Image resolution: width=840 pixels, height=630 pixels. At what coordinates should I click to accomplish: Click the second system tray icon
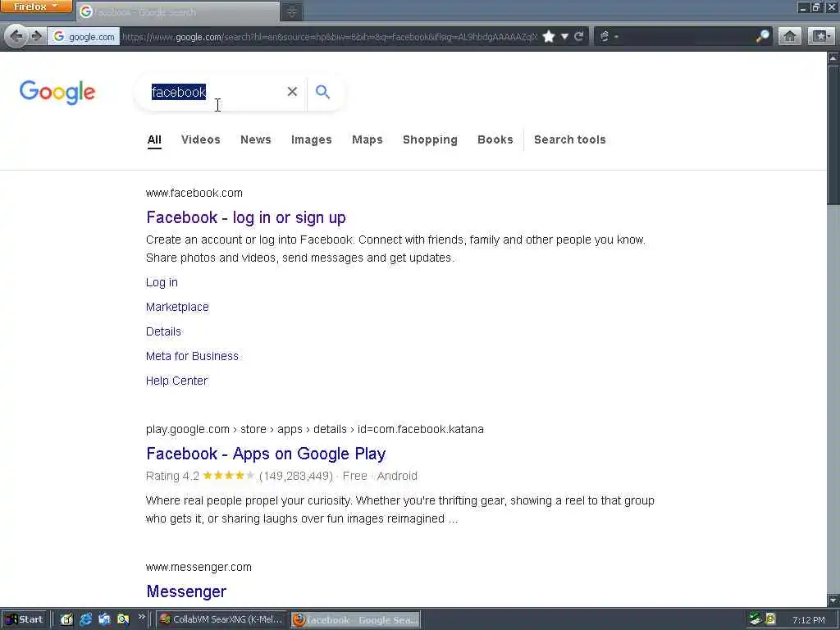click(x=771, y=620)
